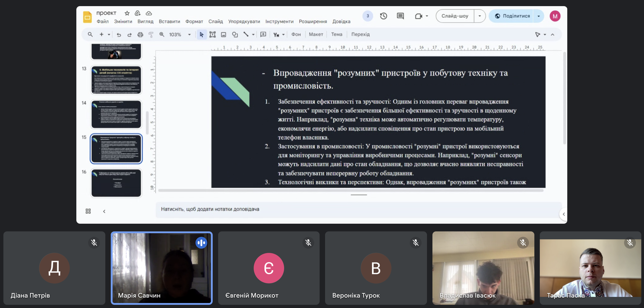Open Слайд-шоу dropdown arrow
The width and height of the screenshot is (644, 308).
pyautogui.click(x=479, y=16)
